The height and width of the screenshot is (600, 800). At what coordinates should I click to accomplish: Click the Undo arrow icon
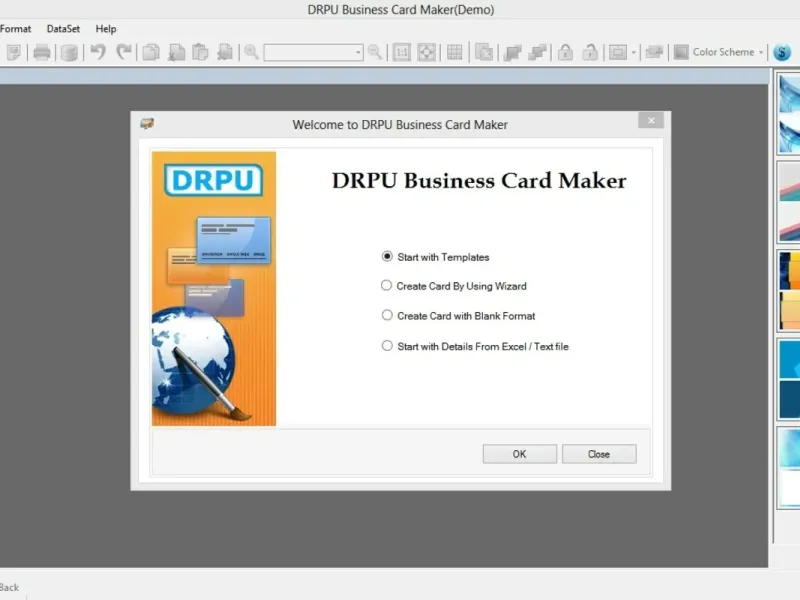[98, 52]
